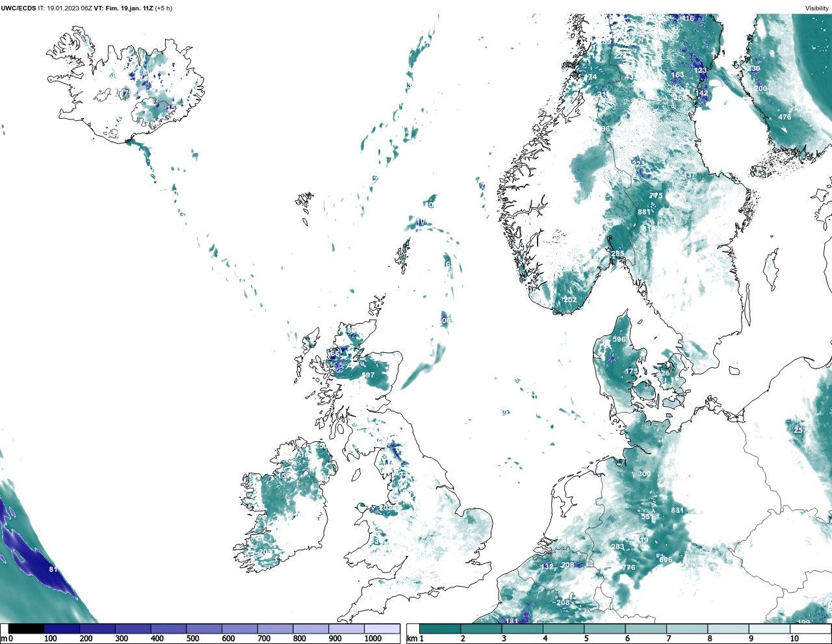
Task: Click the '163' value over northern Sweden
Action: pos(677,75)
